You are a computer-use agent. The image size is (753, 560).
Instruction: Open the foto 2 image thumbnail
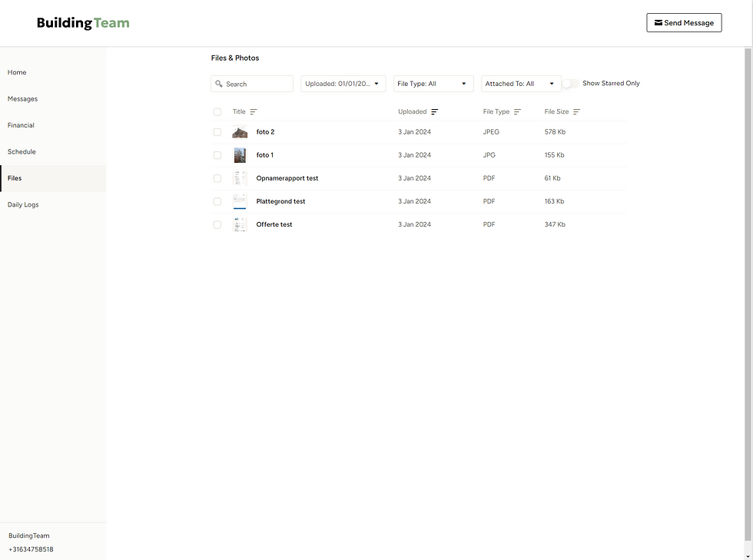[239, 131]
